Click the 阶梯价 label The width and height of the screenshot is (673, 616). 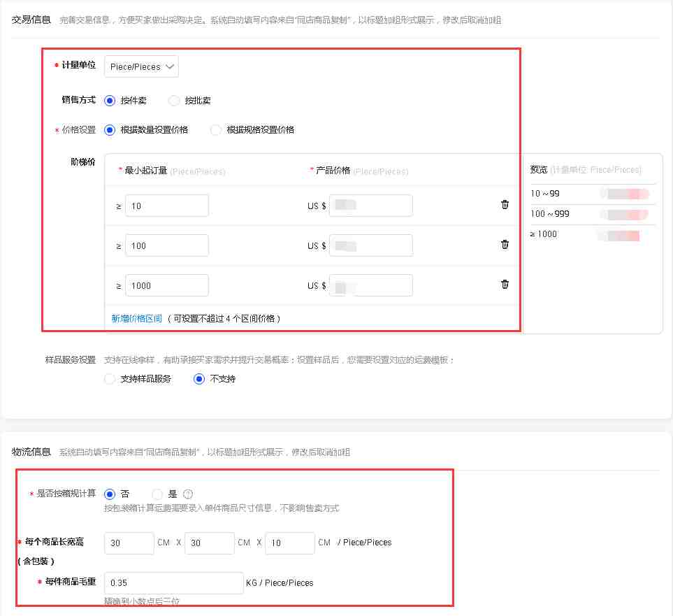83,162
